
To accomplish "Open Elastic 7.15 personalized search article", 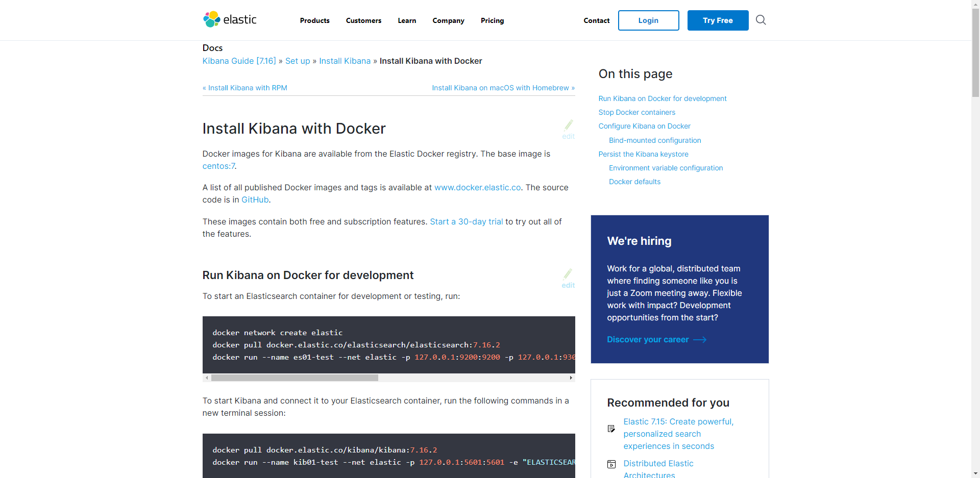I will point(678,434).
